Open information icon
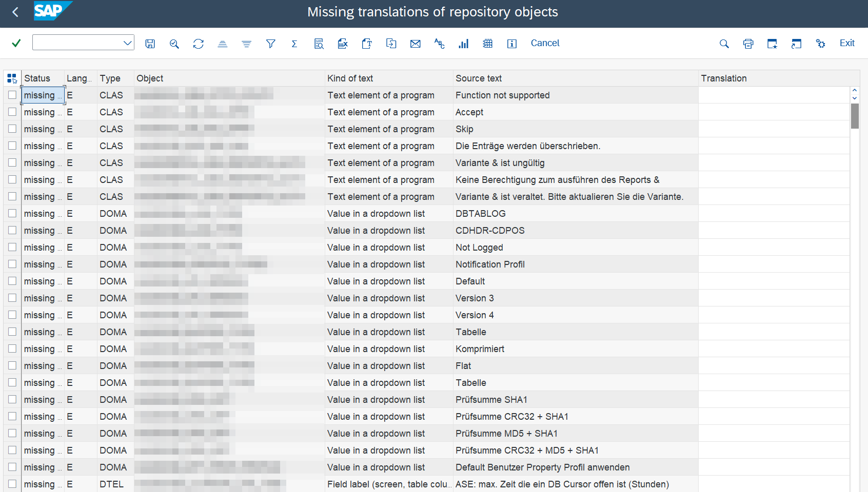 click(x=512, y=44)
